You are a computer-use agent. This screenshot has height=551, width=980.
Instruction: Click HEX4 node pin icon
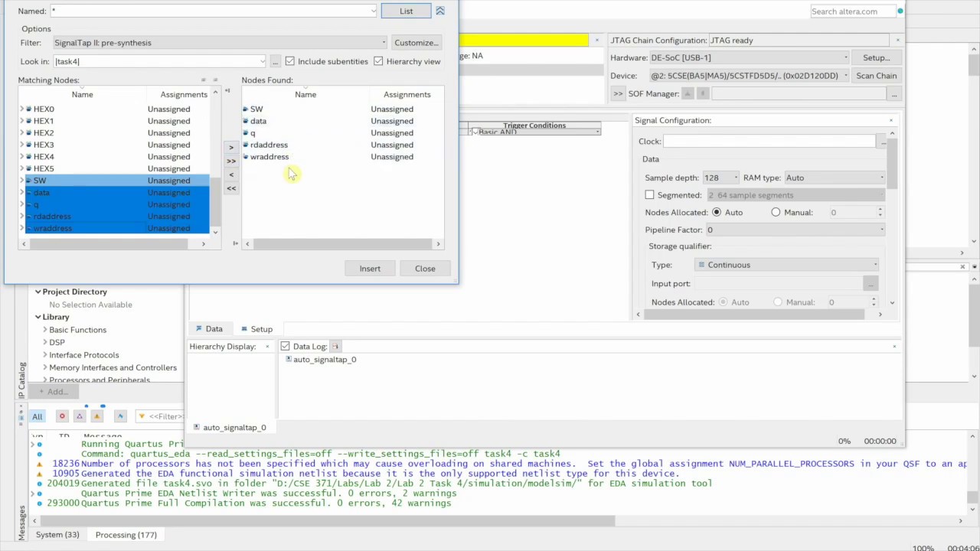click(x=29, y=157)
